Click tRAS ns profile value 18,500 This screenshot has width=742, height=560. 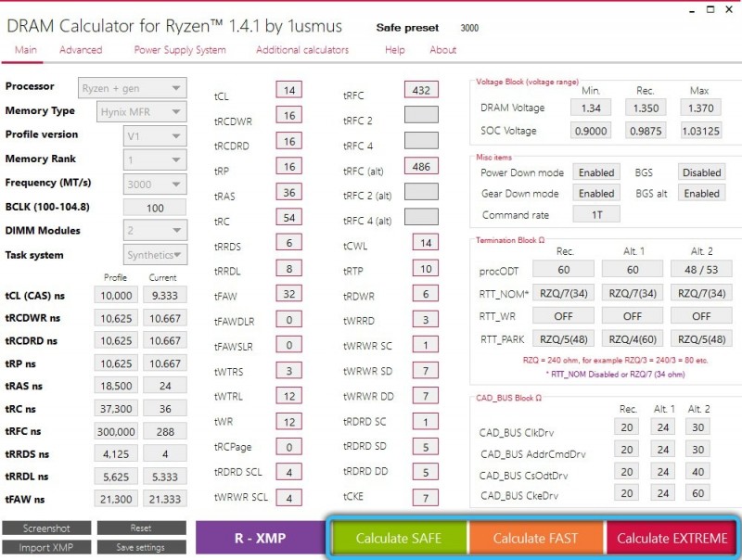[x=116, y=386]
